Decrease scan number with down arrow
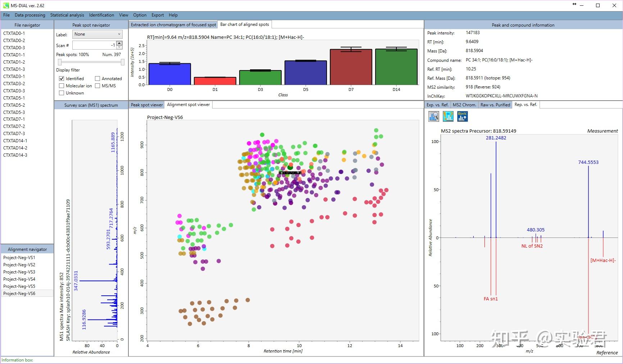Image resolution: width=623 pixels, height=364 pixels. [x=119, y=47]
